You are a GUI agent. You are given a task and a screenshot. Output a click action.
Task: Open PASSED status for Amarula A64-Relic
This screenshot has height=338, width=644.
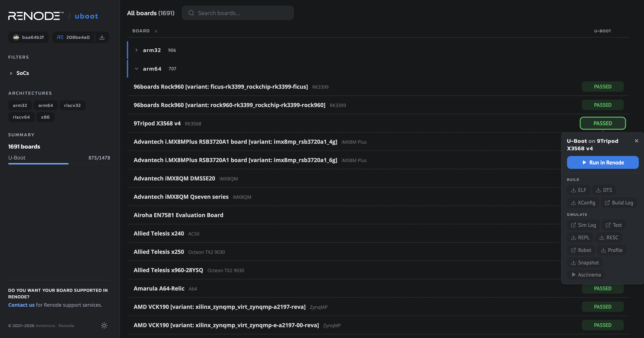603,289
